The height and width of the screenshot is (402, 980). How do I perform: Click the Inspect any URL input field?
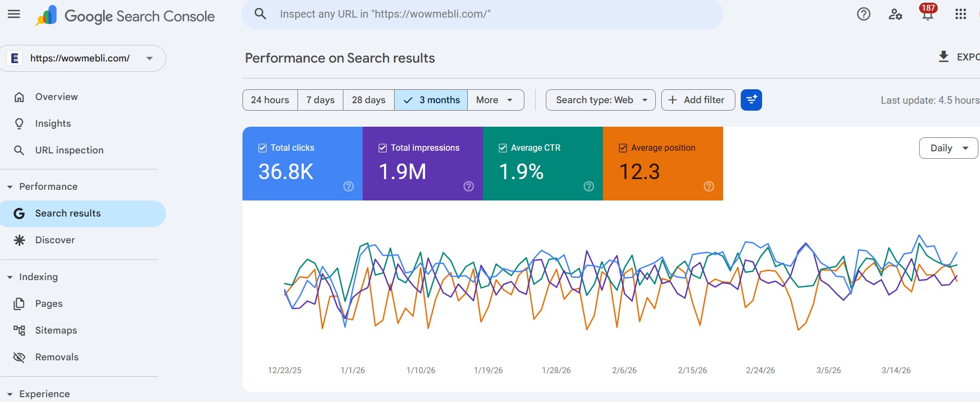[x=482, y=14]
